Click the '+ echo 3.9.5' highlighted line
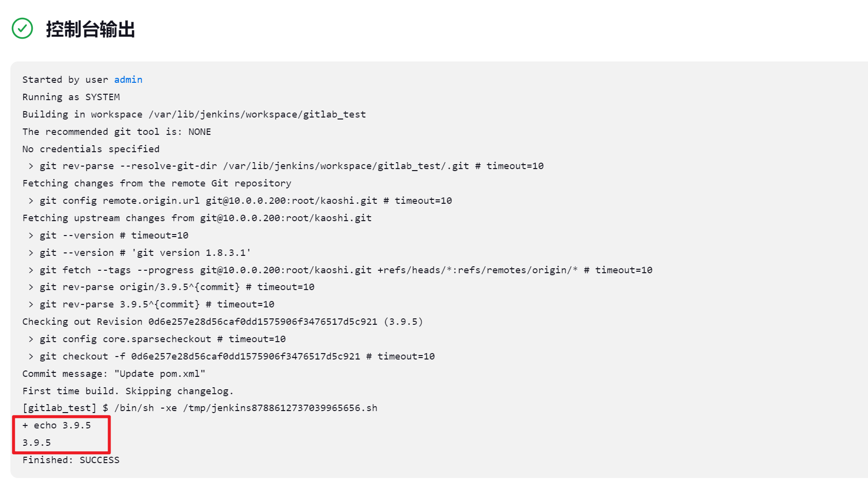The width and height of the screenshot is (868, 481). [57, 425]
